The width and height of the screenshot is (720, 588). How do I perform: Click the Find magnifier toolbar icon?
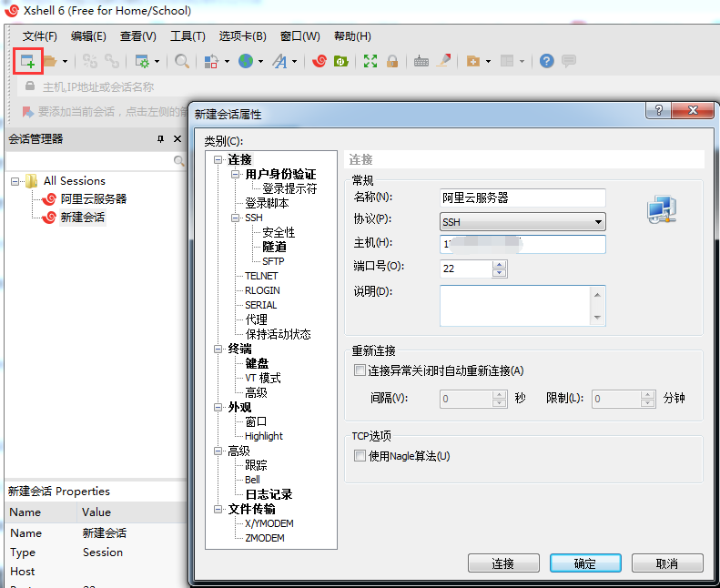(x=182, y=61)
